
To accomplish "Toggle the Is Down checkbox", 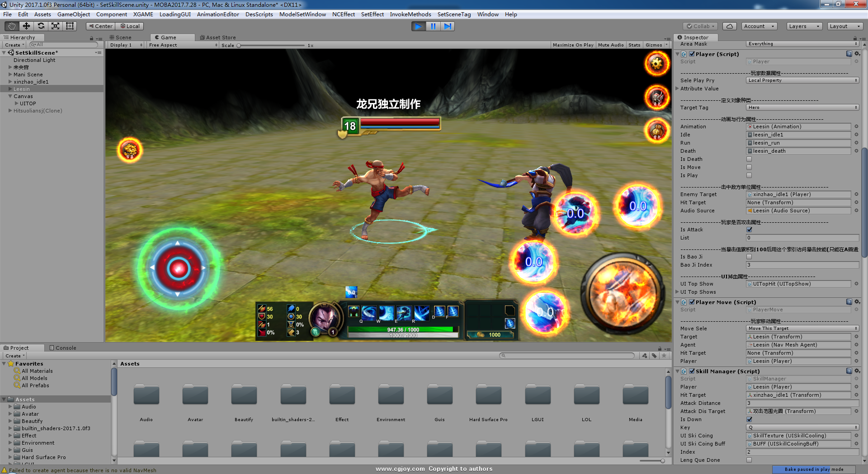I will pyautogui.click(x=749, y=419).
